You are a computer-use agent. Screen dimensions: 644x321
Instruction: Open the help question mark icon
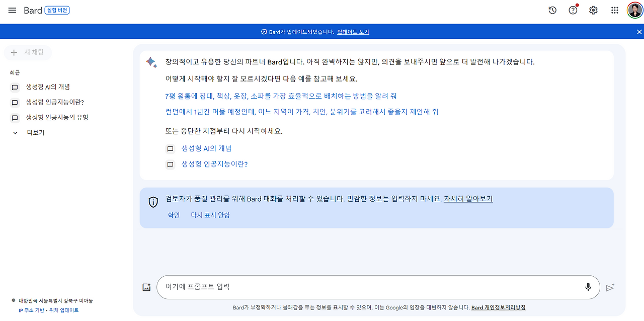[573, 10]
